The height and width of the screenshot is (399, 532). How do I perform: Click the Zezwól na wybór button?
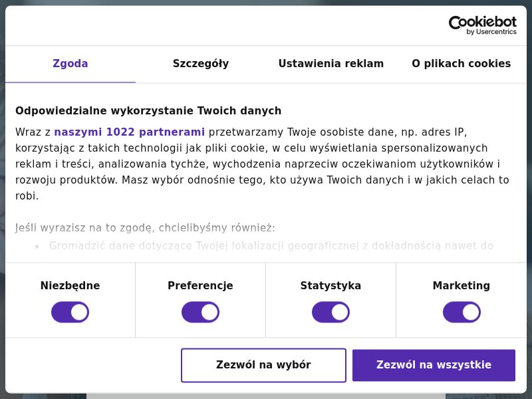point(263,364)
